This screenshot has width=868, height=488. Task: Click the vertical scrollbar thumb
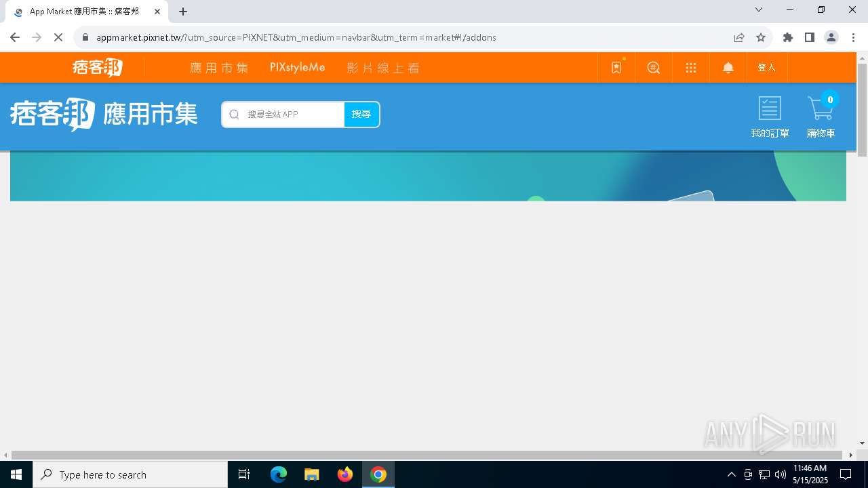862,110
